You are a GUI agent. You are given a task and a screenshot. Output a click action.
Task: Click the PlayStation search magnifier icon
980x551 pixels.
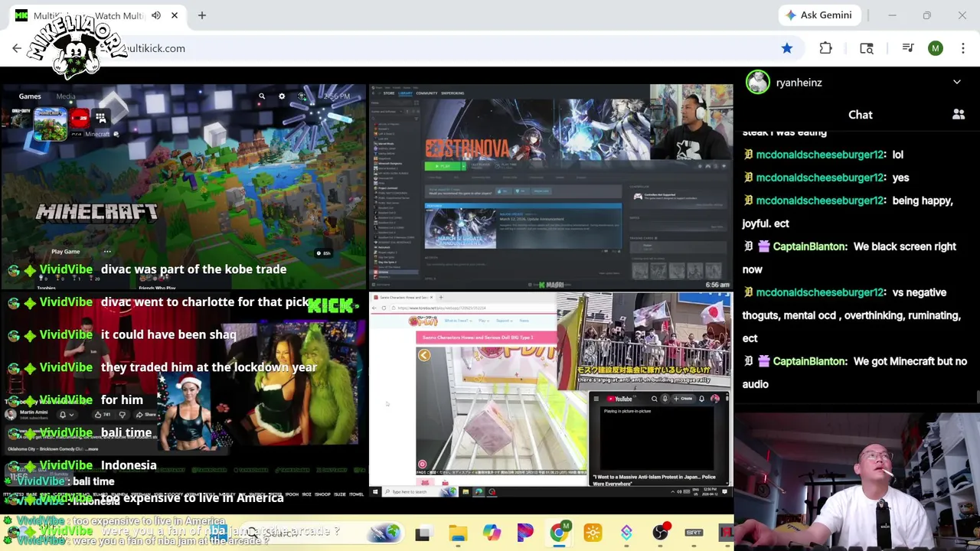point(262,96)
